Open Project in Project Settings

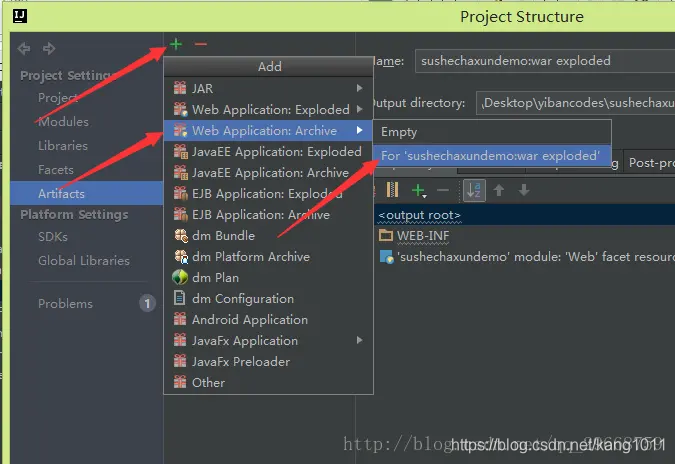point(58,98)
